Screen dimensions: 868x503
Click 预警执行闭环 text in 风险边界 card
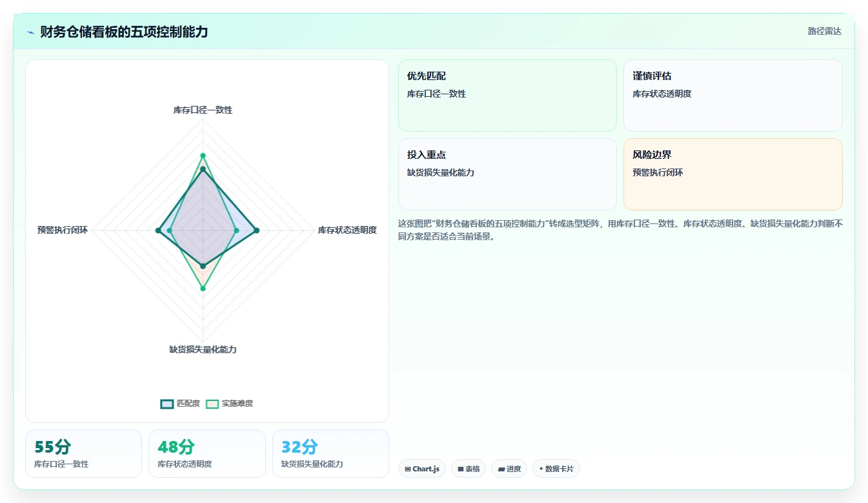pyautogui.click(x=658, y=172)
